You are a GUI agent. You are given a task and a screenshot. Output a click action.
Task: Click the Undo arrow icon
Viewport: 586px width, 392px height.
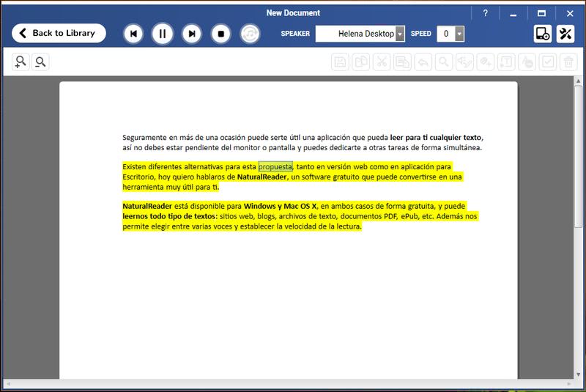[x=423, y=62]
